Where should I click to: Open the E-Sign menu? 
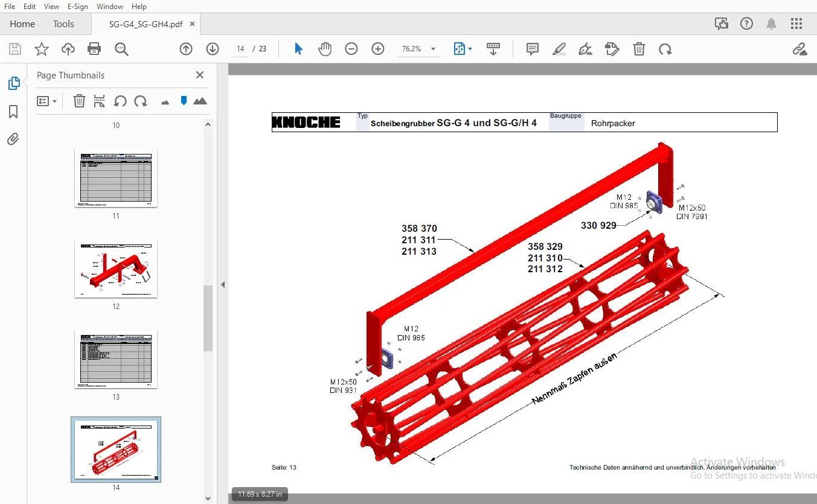tap(78, 7)
